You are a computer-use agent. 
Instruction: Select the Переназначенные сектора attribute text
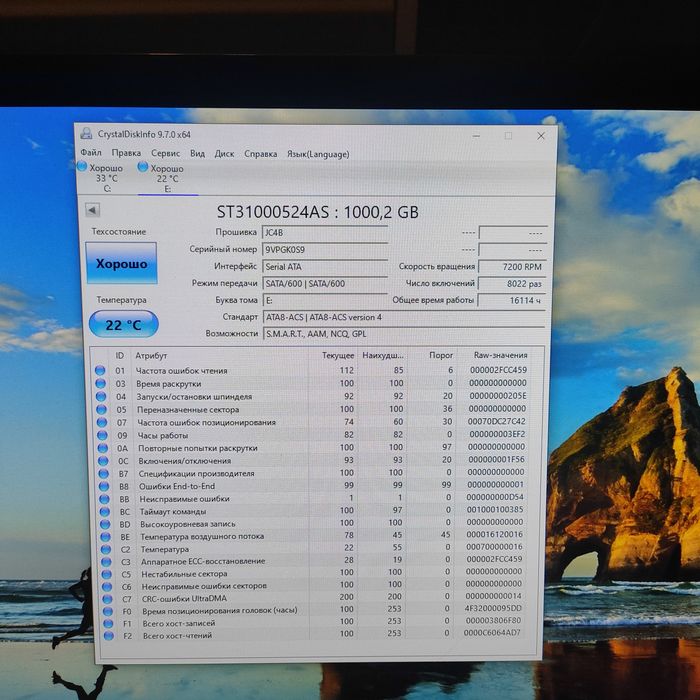coord(188,409)
